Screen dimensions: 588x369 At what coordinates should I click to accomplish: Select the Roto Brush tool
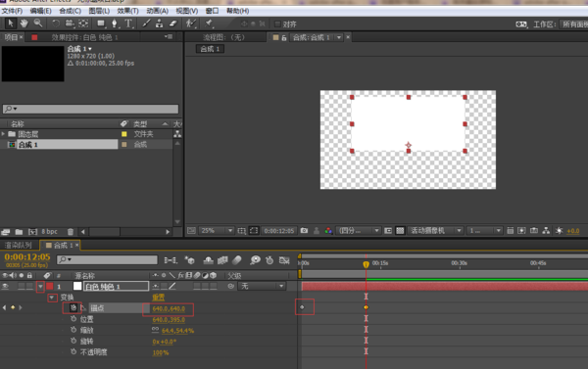[191, 23]
